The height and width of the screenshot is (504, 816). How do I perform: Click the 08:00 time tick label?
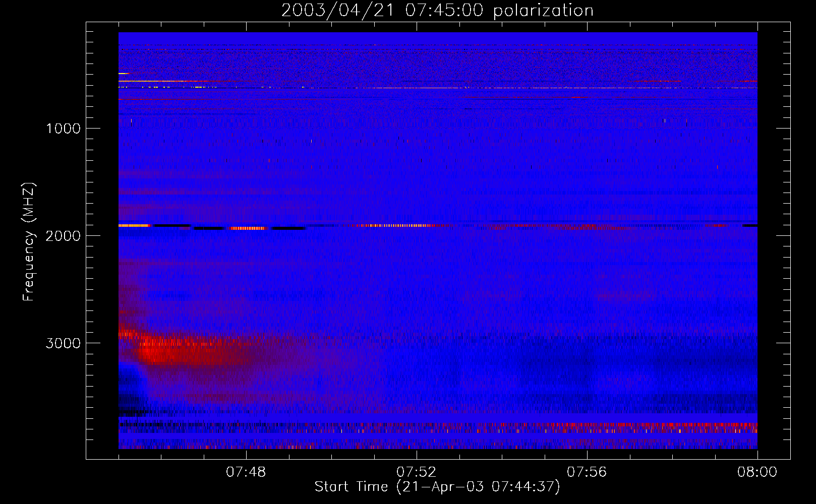tap(757, 472)
